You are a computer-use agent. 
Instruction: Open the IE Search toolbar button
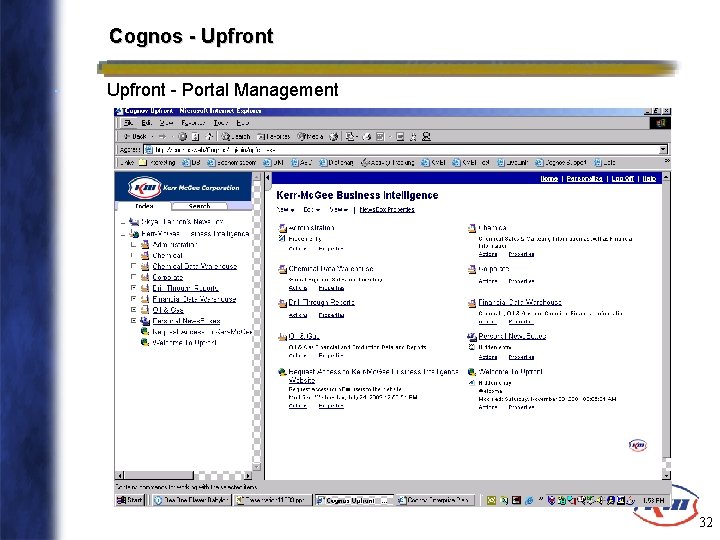(236, 136)
